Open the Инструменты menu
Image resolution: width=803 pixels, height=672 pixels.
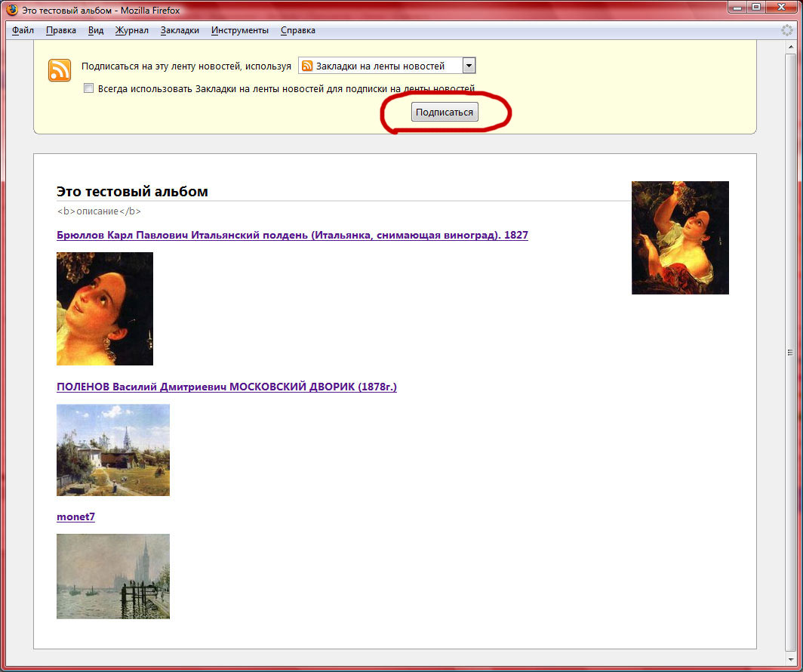click(x=240, y=30)
